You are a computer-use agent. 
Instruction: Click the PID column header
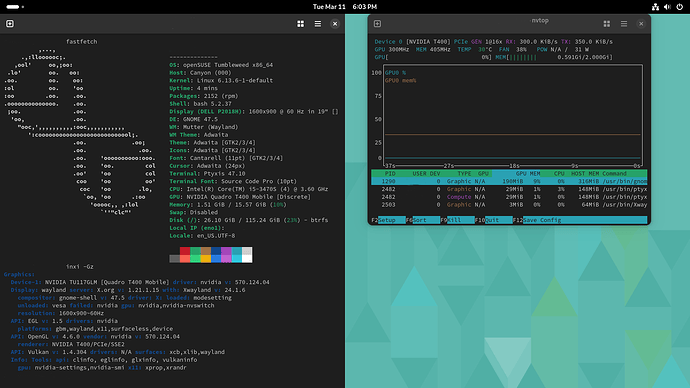click(x=390, y=174)
